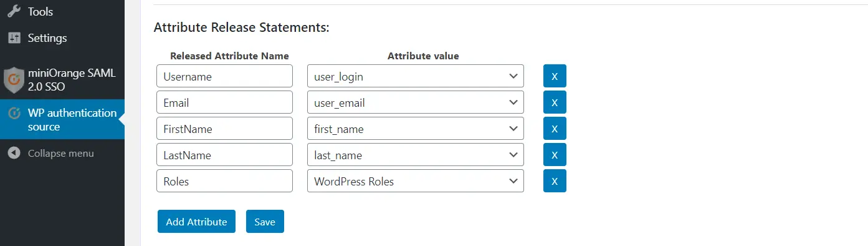The image size is (868, 246).
Task: Focus the Roles attribute name field
Action: coord(224,181)
